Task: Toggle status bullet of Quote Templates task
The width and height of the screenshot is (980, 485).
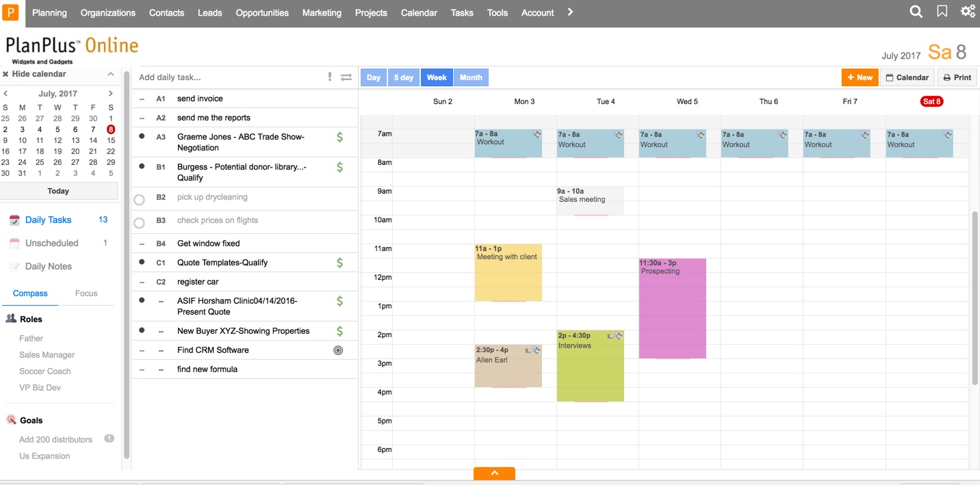Action: click(x=142, y=262)
